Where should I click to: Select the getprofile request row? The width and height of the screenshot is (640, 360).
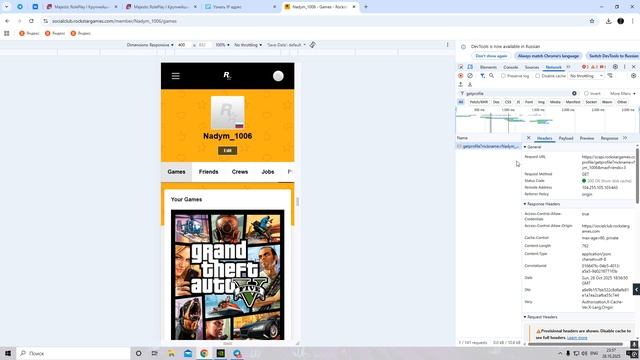tap(488, 146)
